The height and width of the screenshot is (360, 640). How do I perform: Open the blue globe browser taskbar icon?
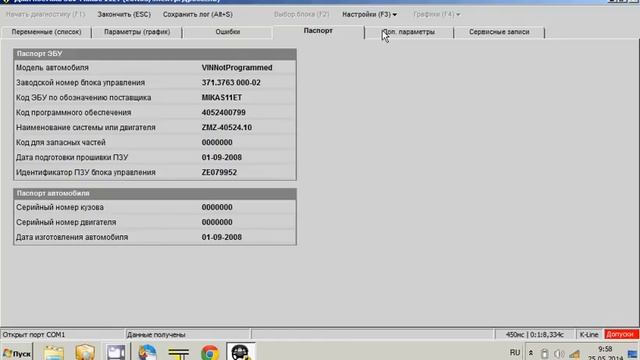click(147, 352)
